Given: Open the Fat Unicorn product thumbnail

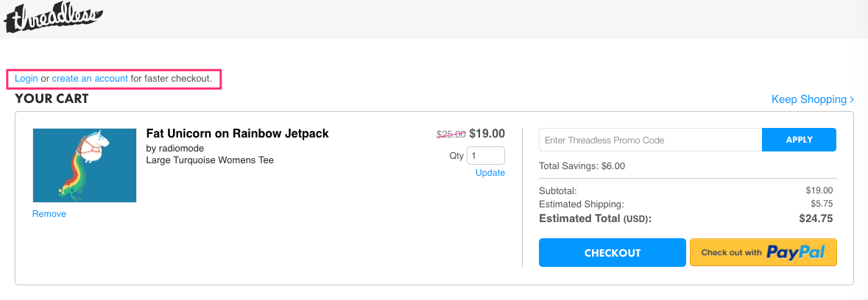Looking at the screenshot, I should pyautogui.click(x=85, y=165).
